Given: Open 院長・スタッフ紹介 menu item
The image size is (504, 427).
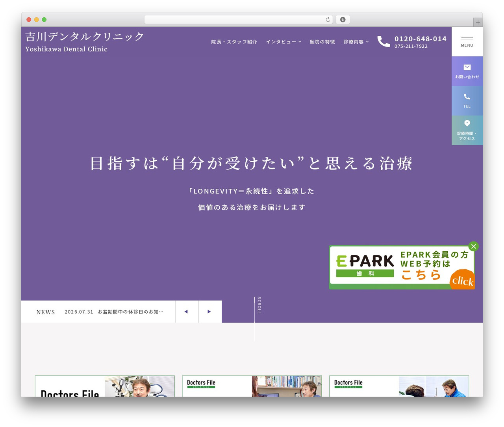Looking at the screenshot, I should point(234,42).
